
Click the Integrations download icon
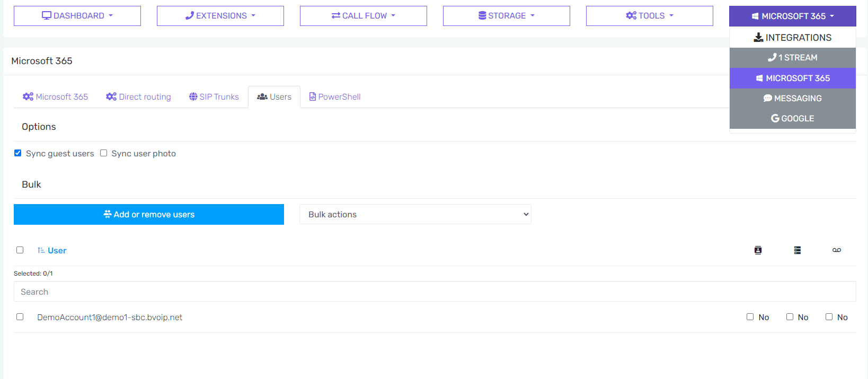click(759, 38)
